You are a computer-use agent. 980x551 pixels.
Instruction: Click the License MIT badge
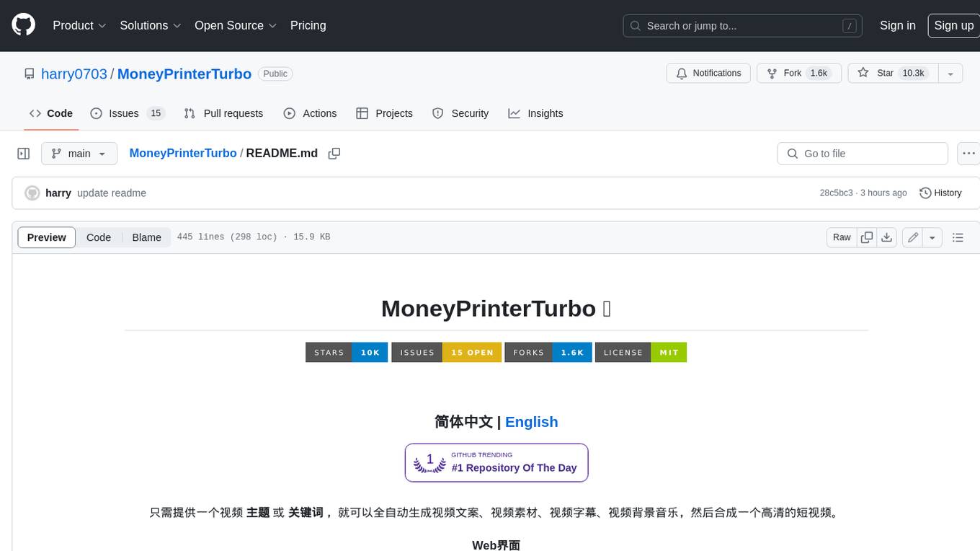pos(641,352)
